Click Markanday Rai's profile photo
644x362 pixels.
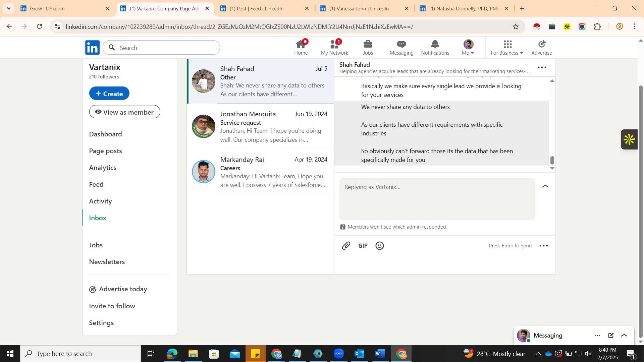pyautogui.click(x=204, y=172)
